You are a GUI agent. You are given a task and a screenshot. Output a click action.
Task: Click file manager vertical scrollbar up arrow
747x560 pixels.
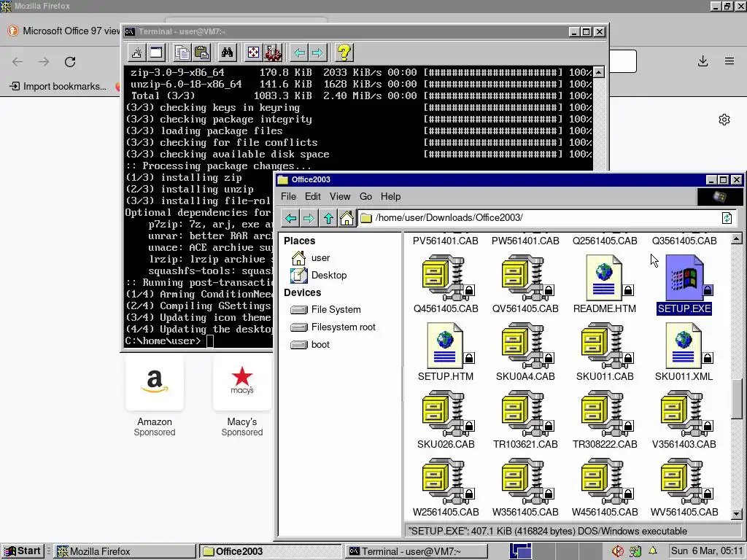pyautogui.click(x=737, y=238)
